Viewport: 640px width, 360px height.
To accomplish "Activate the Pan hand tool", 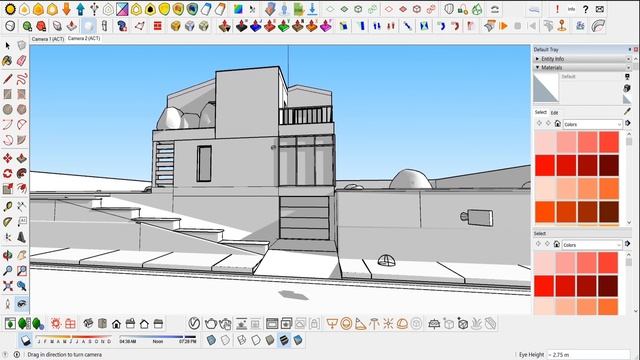I will point(22,255).
